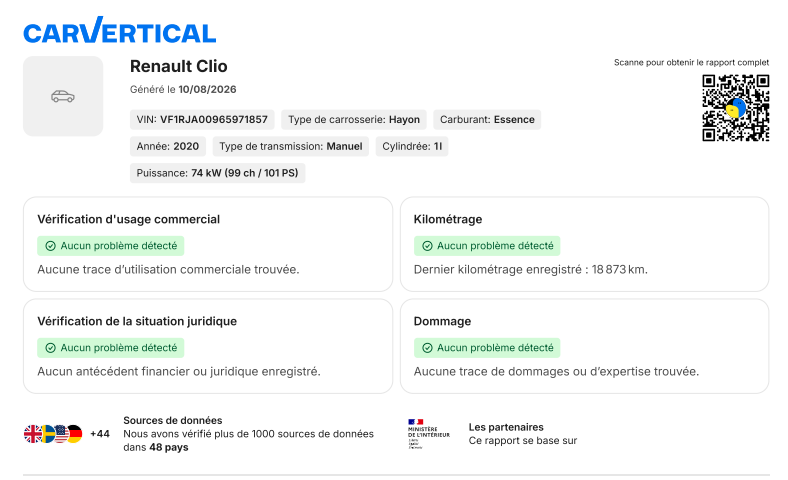
Task: Click Aucun problème détecté badge under Kilométrage
Action: pos(487,246)
